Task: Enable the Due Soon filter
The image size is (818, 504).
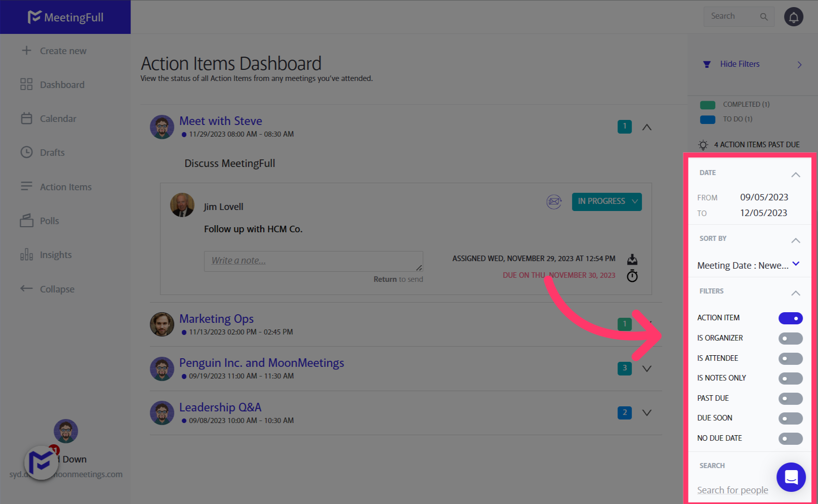Action: click(790, 418)
